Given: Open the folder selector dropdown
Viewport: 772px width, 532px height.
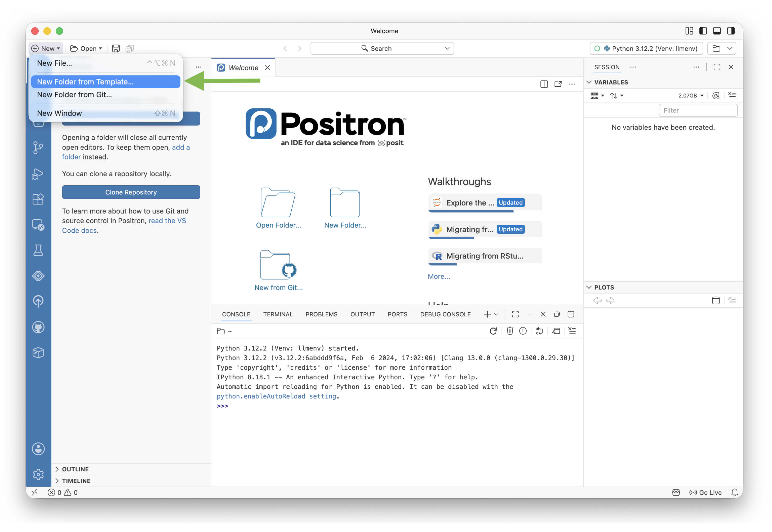Looking at the screenshot, I should [722, 48].
